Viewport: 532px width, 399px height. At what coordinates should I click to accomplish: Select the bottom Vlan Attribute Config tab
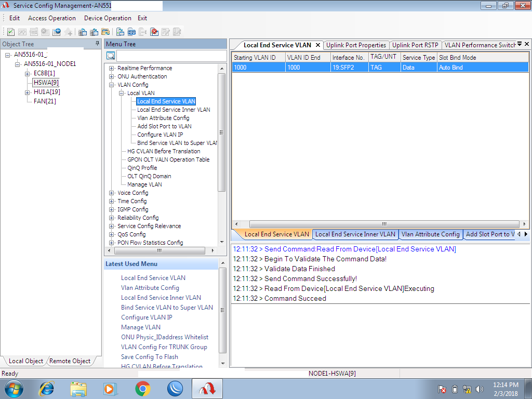coord(430,234)
